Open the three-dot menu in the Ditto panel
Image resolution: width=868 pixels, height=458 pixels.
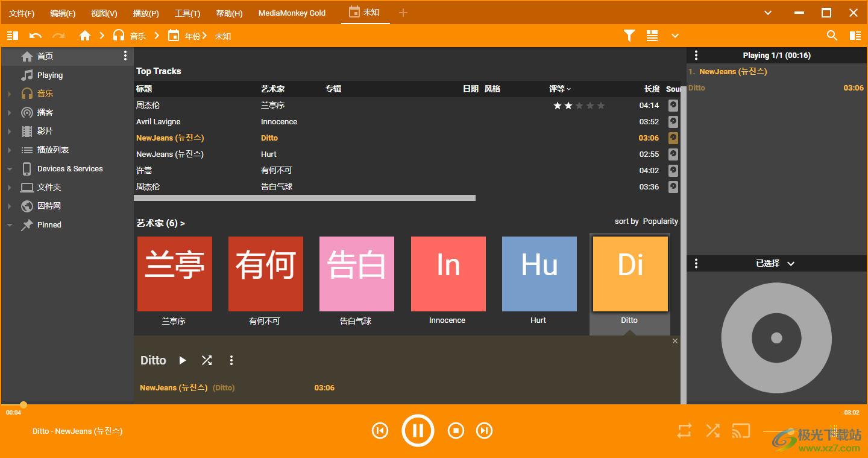click(231, 360)
